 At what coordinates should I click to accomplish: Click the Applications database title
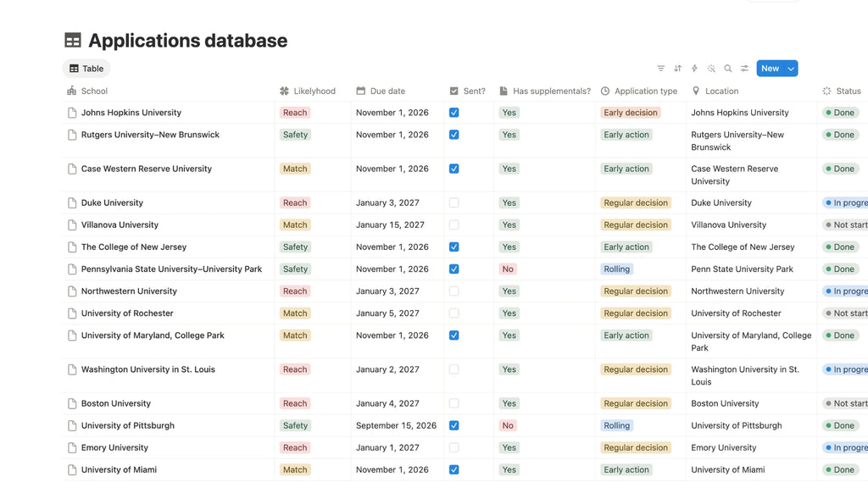[x=187, y=41]
